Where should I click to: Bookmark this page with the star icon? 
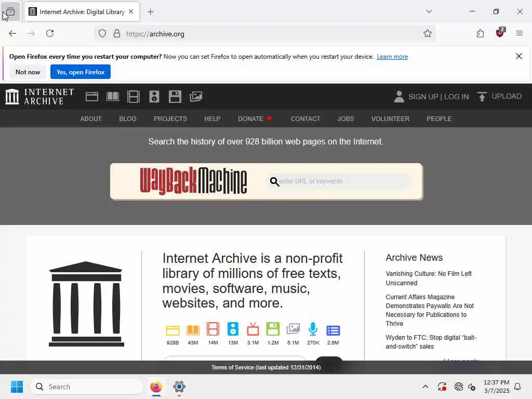[x=427, y=34]
